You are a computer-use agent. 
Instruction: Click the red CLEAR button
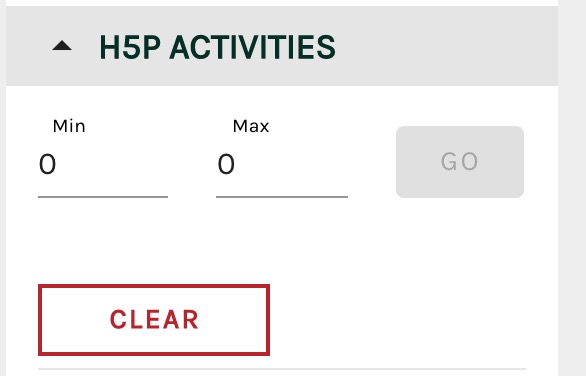pyautogui.click(x=154, y=320)
